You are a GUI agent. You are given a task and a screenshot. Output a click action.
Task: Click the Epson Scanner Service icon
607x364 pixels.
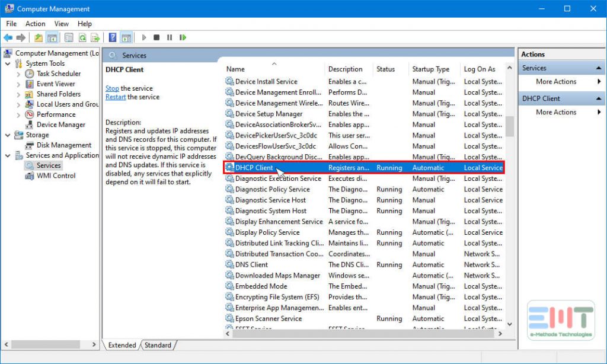click(x=229, y=318)
